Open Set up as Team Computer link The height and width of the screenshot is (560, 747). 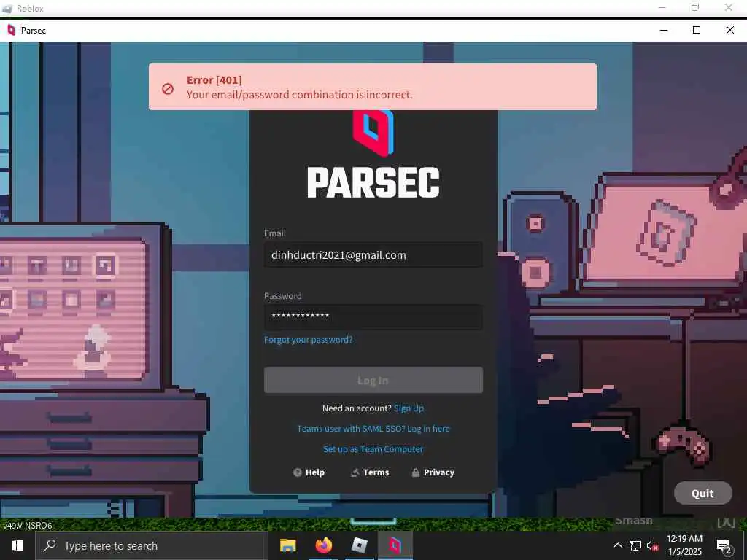373,449
